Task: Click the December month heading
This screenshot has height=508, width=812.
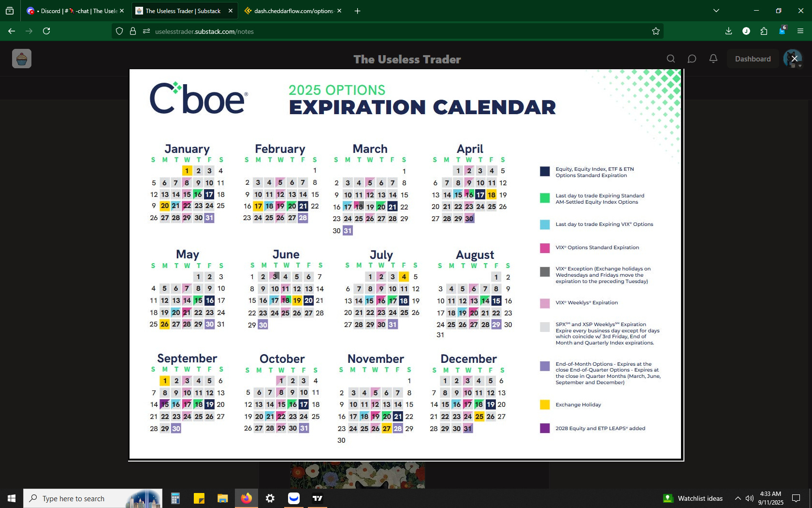Action: (x=468, y=359)
